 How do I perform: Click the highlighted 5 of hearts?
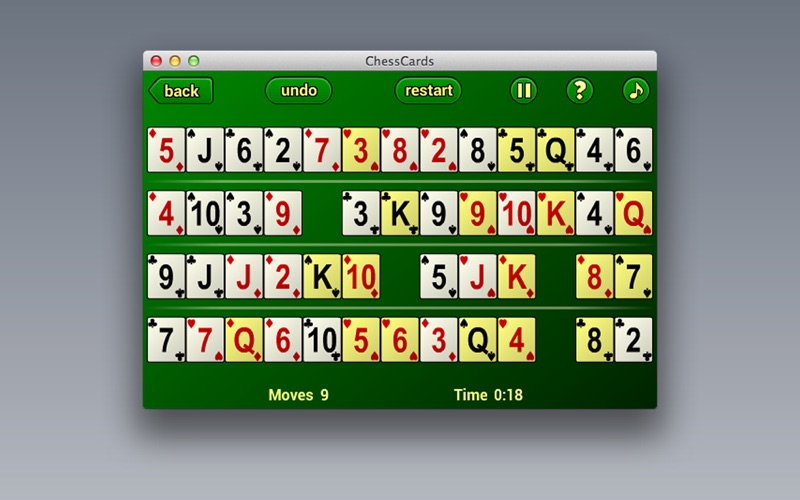pyautogui.click(x=361, y=340)
